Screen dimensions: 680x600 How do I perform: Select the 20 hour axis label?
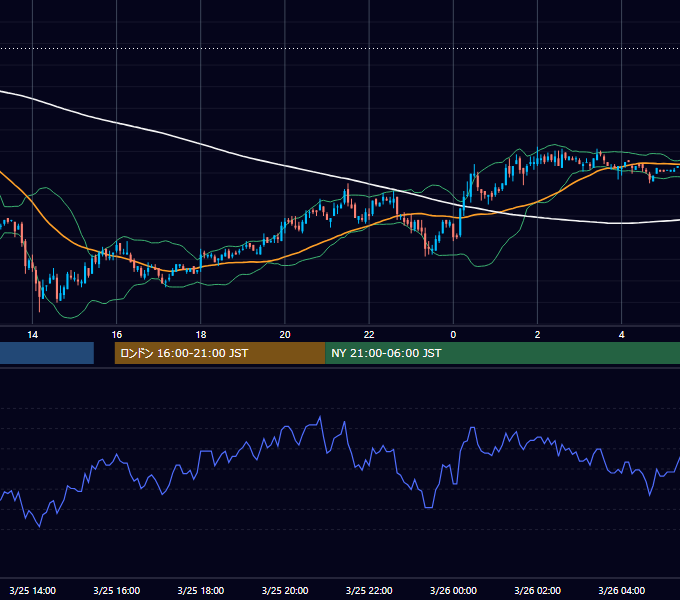pos(285,335)
